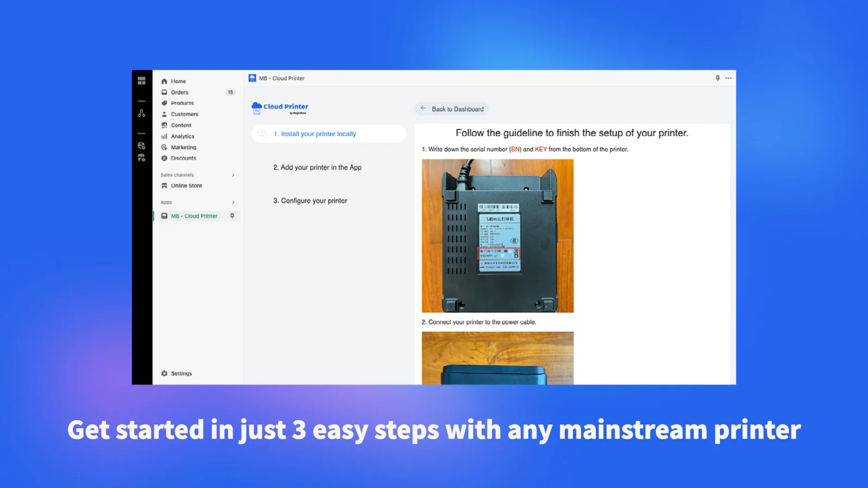Viewport: 868px width, 488px height.
Task: Expand the Sales channels chevron
Action: coord(233,175)
